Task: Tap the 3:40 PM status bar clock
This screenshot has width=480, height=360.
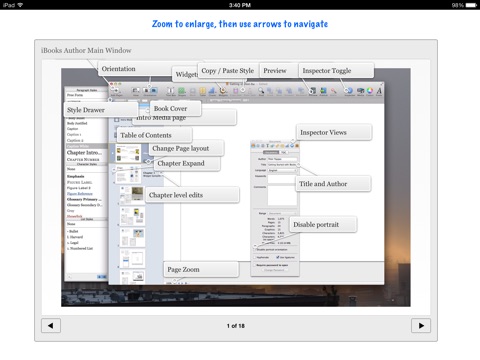Action: pos(240,5)
